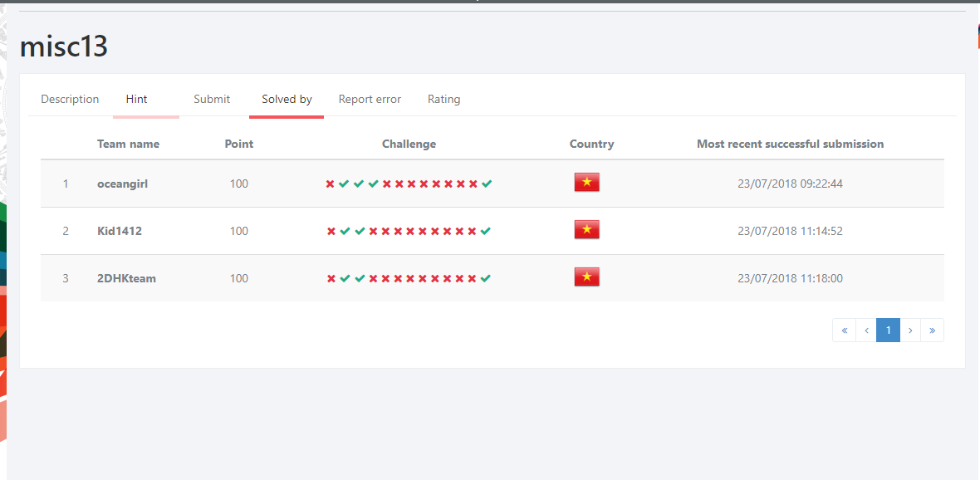Image resolution: width=980 pixels, height=480 pixels.
Task: Go to previous page with single-left arrow
Action: click(866, 331)
